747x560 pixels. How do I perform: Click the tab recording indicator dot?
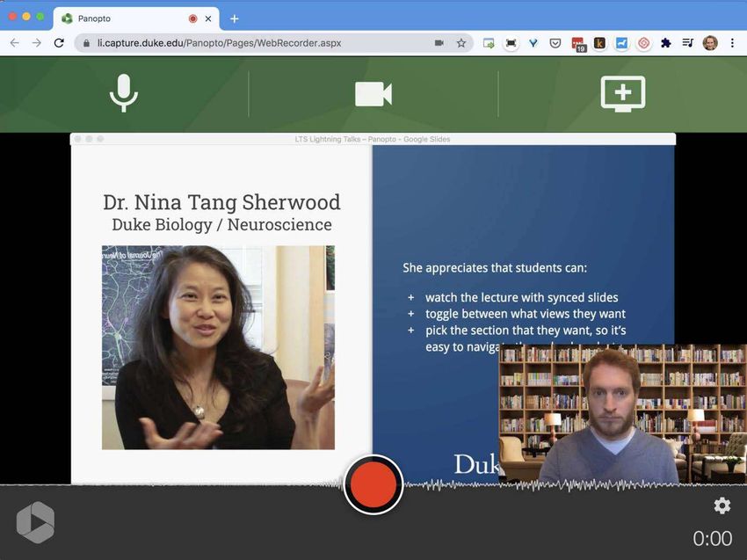point(193,18)
